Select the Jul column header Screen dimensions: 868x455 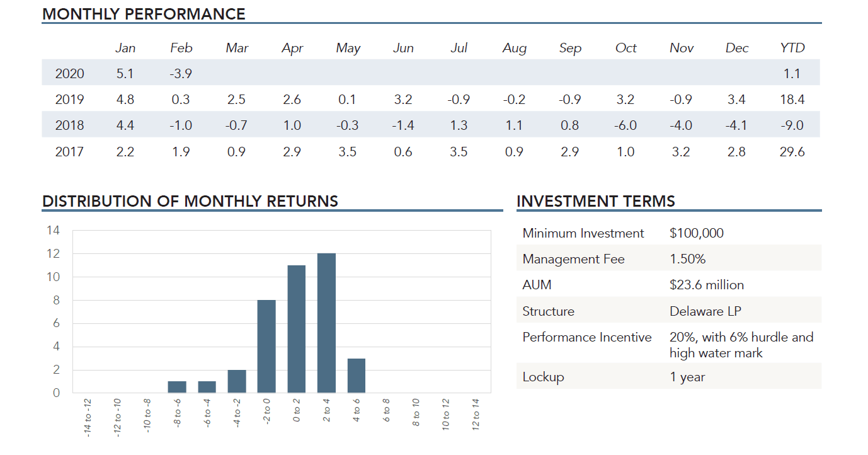point(459,48)
